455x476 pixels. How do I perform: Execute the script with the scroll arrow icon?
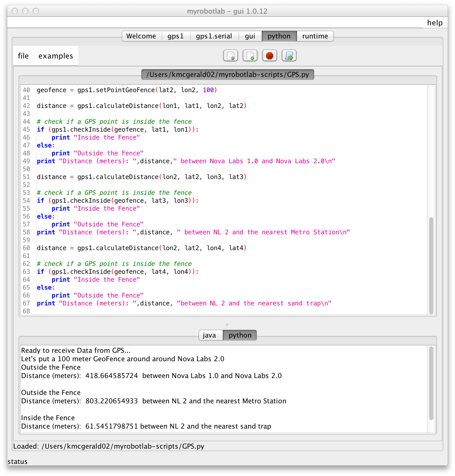point(289,56)
